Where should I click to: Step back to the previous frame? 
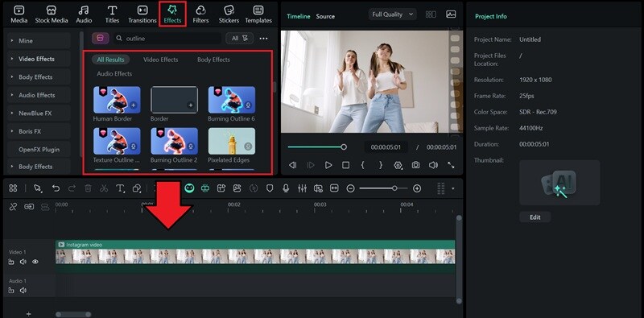click(292, 165)
